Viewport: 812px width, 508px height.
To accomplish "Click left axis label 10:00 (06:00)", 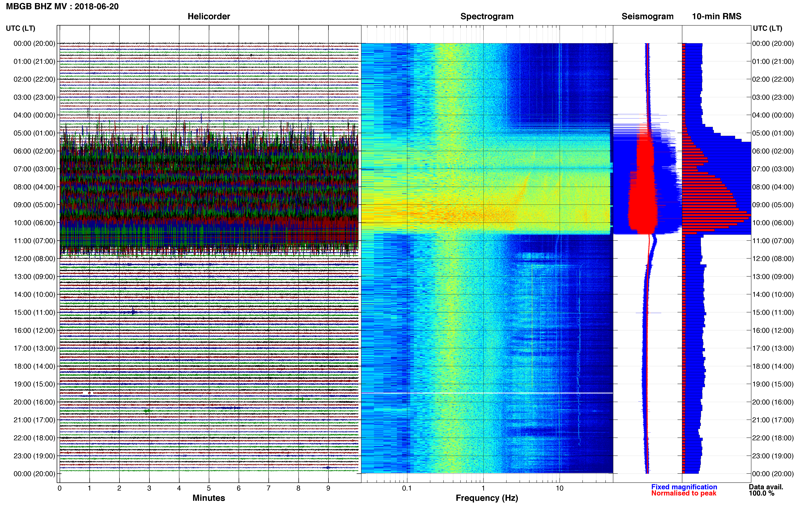I will tap(34, 223).
